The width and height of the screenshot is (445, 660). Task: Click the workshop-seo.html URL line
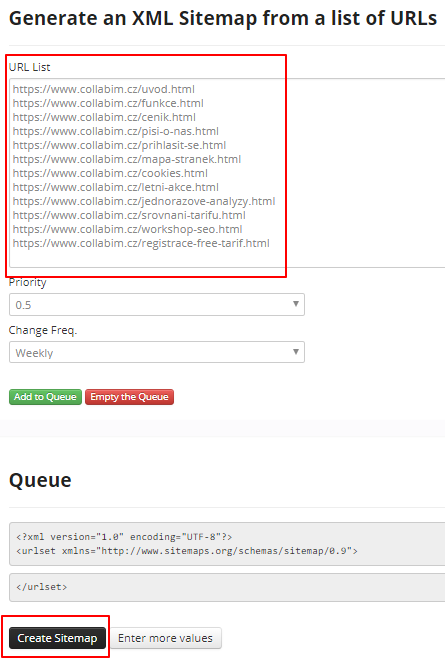(128, 229)
